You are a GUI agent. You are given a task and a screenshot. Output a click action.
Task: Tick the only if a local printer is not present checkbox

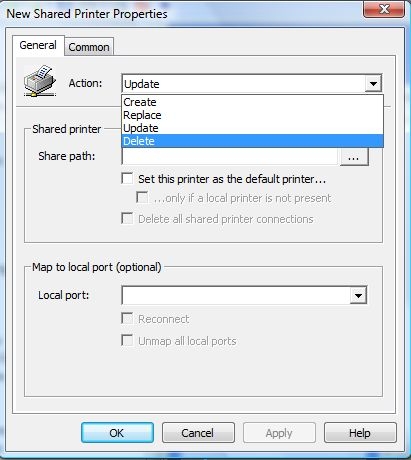[x=142, y=197]
